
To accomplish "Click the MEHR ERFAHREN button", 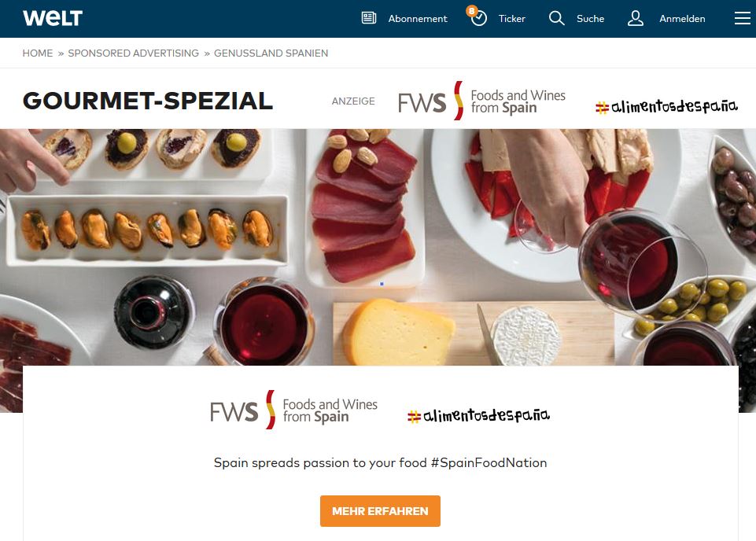I will point(380,510).
